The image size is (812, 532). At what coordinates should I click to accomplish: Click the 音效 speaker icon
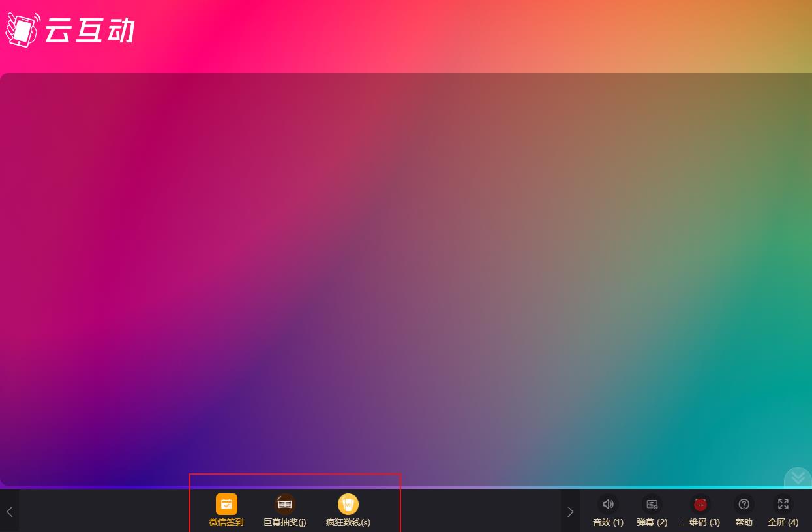pyautogui.click(x=608, y=504)
